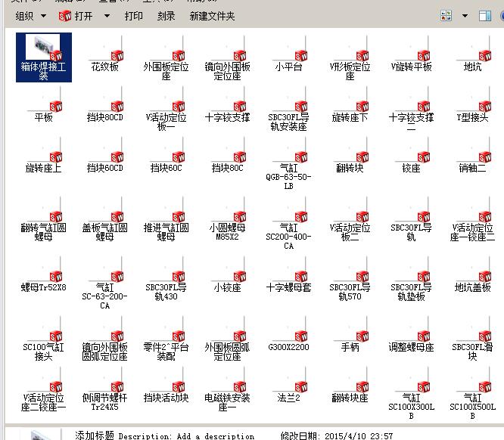Viewport: 504px width, 440px height.
Task: Click the file name 侧调节螺杆 Tr24X5
Action: tap(104, 402)
